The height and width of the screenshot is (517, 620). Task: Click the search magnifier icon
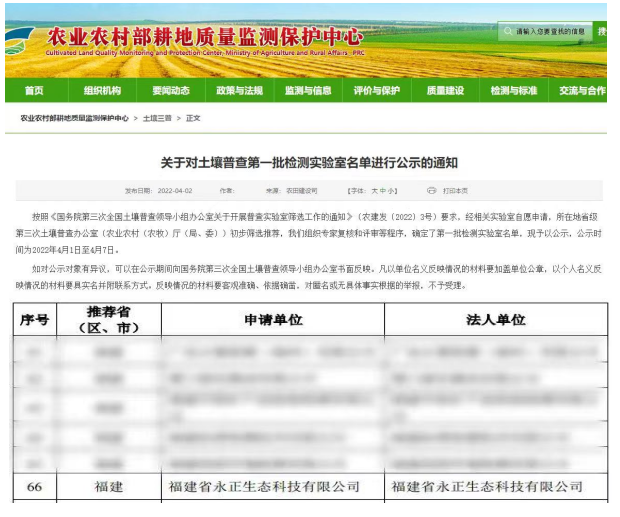pos(508,31)
